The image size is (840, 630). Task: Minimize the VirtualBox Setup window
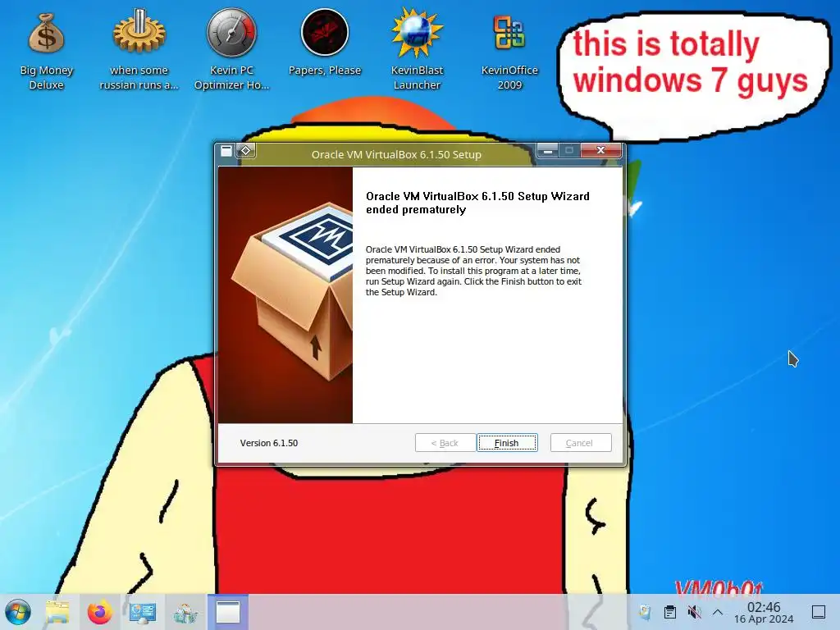[547, 151]
